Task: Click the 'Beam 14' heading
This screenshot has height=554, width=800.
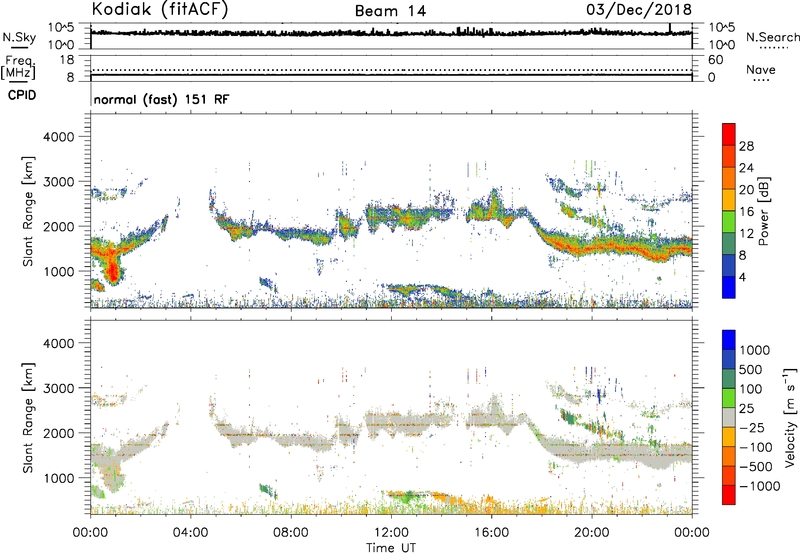Action: point(390,11)
